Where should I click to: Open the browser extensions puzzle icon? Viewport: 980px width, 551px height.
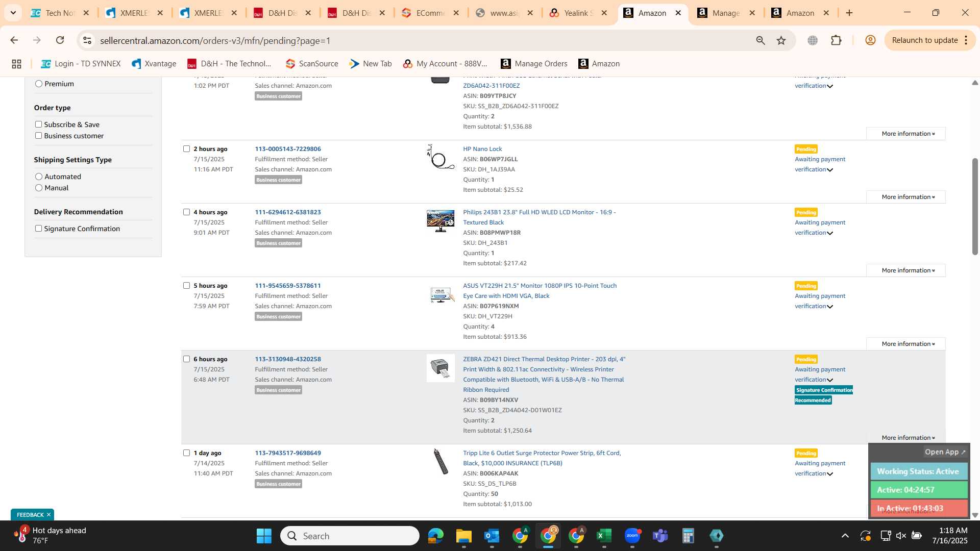click(836, 40)
